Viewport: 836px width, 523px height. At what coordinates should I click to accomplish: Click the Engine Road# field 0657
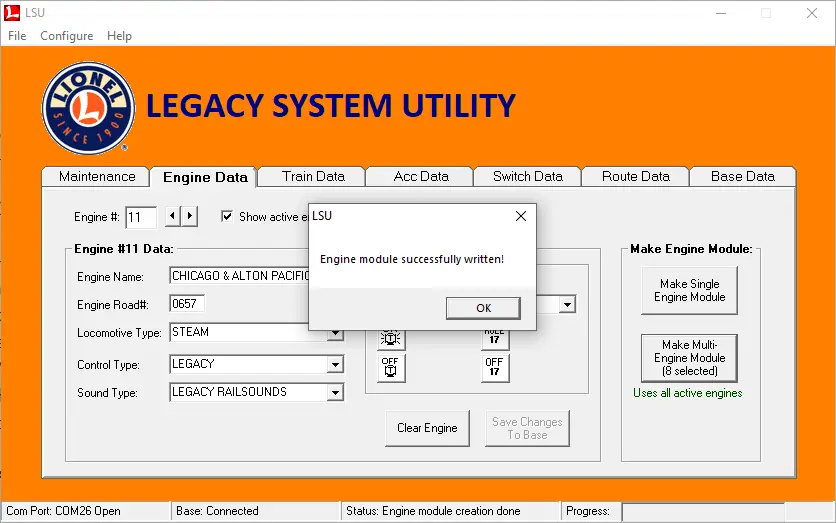[x=187, y=304]
